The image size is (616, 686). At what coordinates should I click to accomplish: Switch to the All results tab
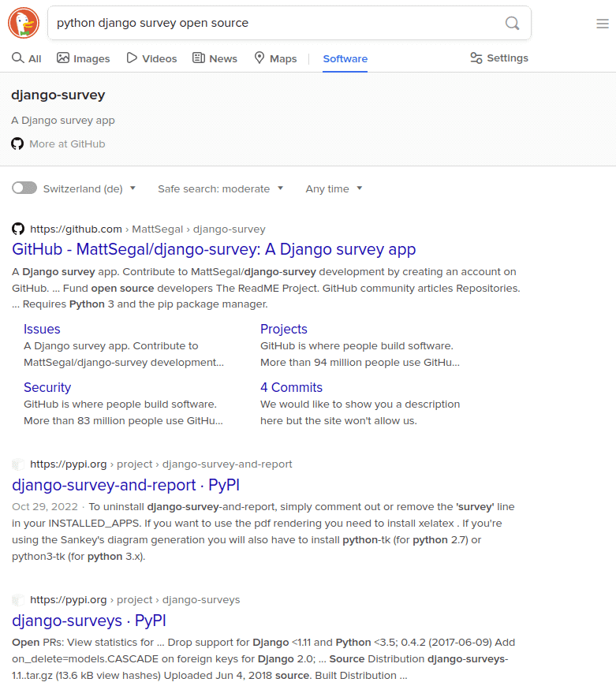(x=26, y=58)
